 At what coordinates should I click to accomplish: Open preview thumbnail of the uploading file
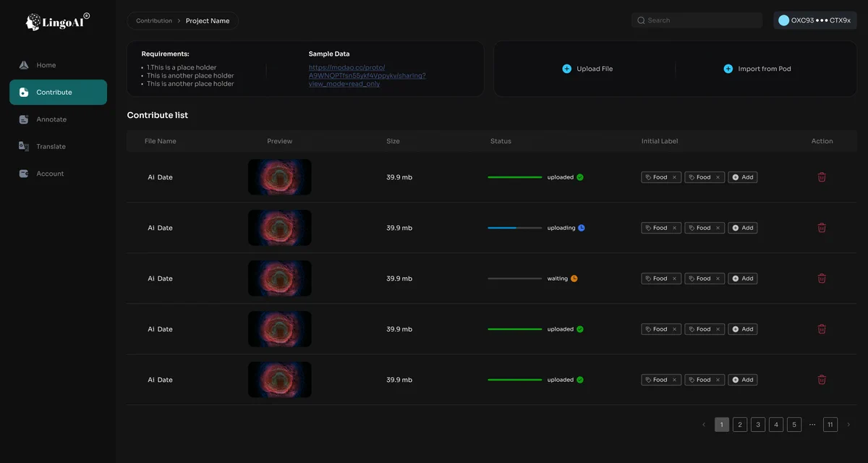[280, 228]
